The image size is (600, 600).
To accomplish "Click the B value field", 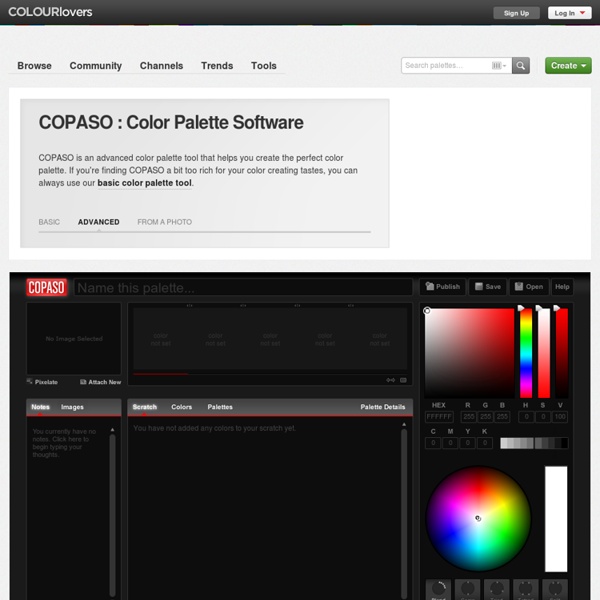I will pos(502,417).
